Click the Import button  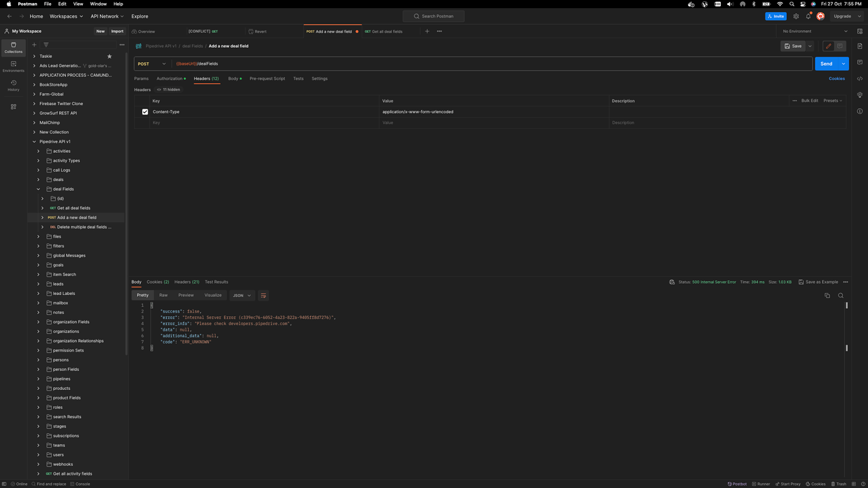pos(117,31)
